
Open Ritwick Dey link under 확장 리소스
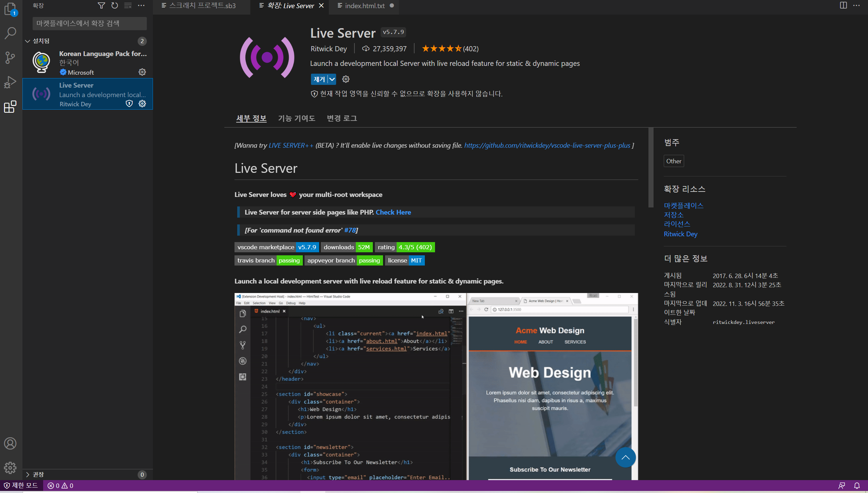pyautogui.click(x=680, y=234)
